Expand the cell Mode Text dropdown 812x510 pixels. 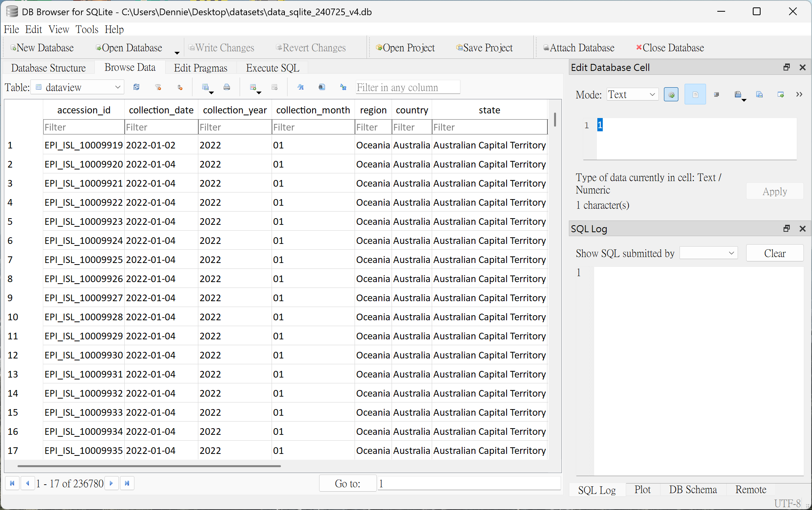[x=632, y=95]
